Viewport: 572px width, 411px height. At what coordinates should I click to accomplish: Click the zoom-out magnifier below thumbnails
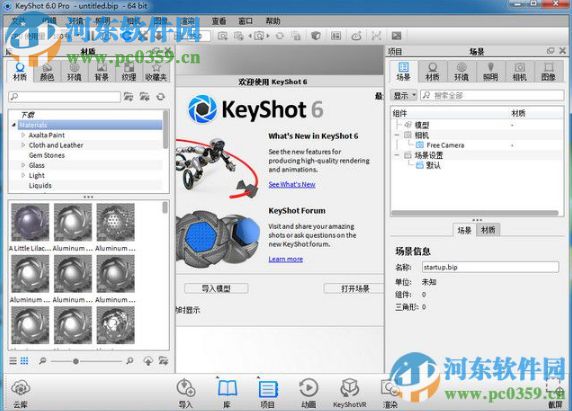point(42,361)
